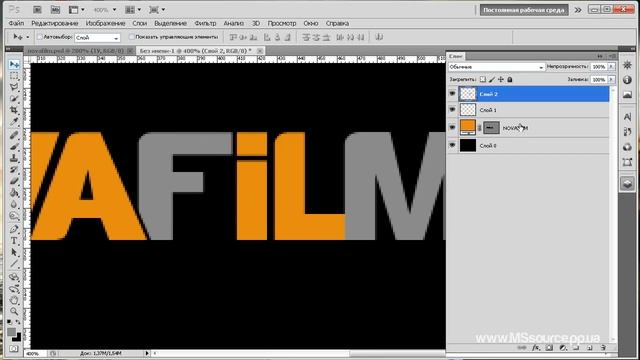The height and width of the screenshot is (360, 640).
Task: Select the Hand tool
Action: (x=14, y=300)
